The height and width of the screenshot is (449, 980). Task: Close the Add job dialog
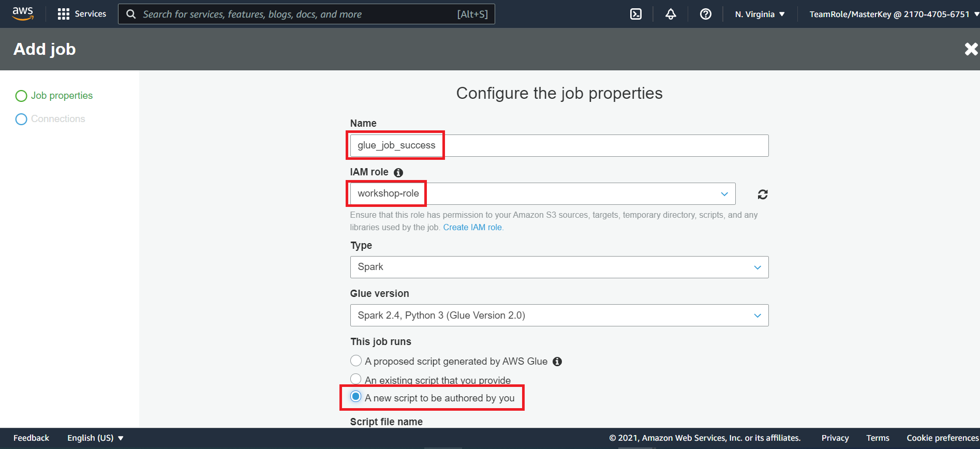click(x=971, y=49)
